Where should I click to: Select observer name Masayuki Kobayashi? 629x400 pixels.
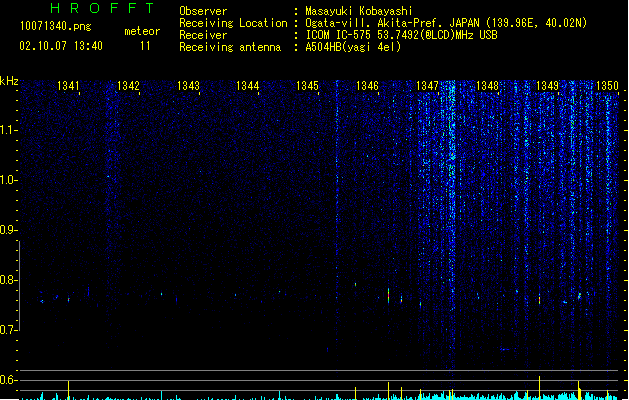tap(359, 11)
